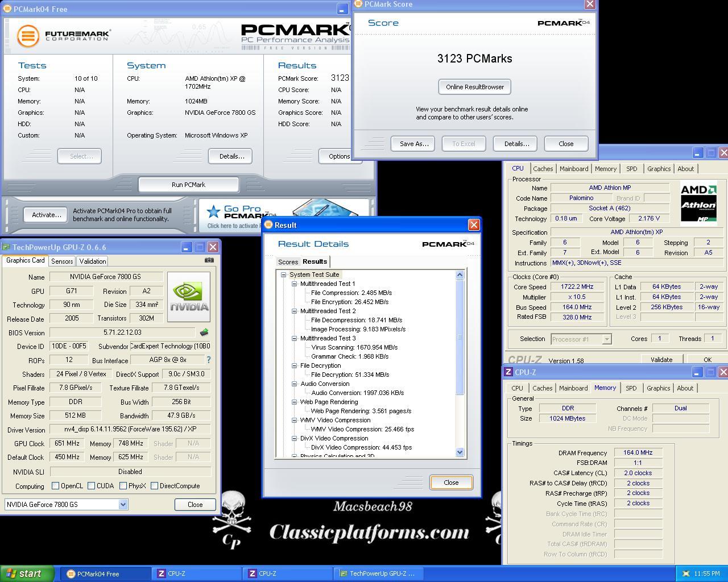Click Validate button in CPU-Z

point(661,360)
